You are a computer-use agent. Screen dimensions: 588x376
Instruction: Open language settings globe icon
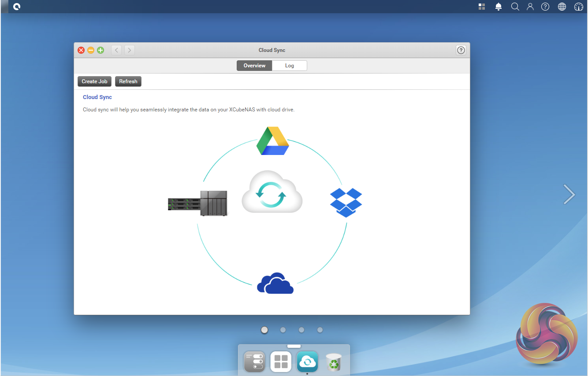point(562,7)
